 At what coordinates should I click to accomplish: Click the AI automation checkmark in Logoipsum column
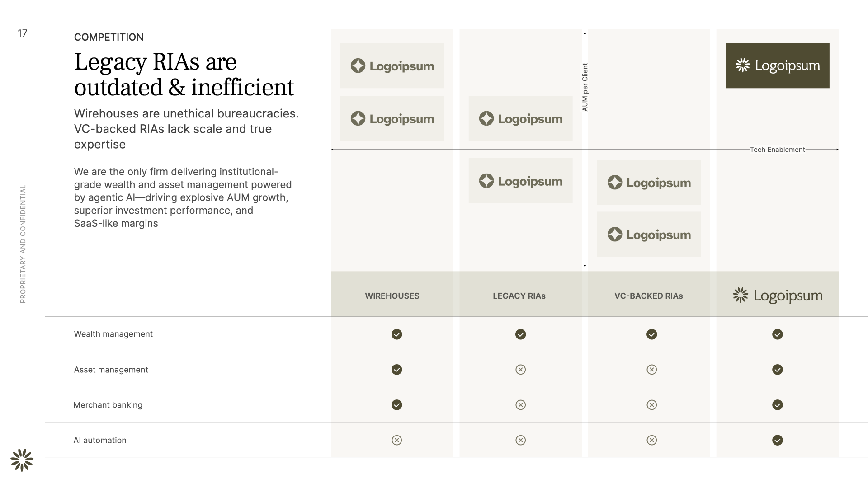click(x=777, y=440)
